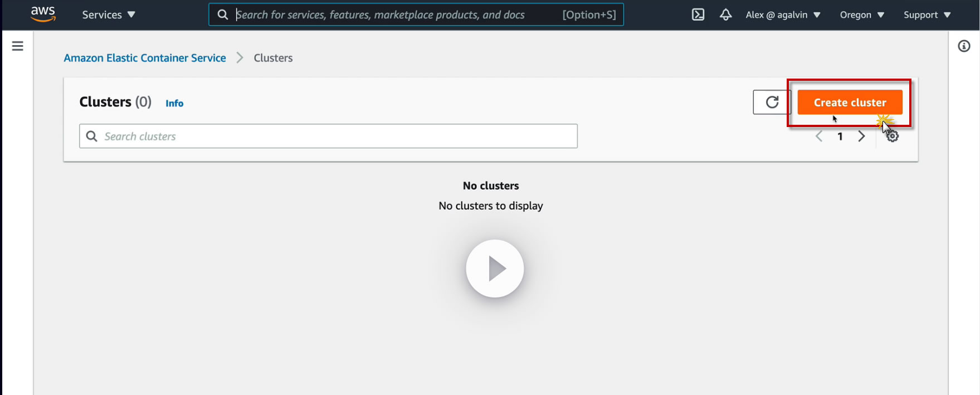Go to next page of clusters
This screenshot has height=395, width=980.
coord(861,136)
